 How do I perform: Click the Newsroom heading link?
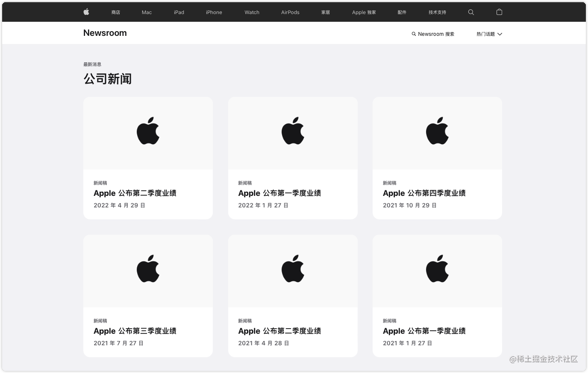(105, 33)
